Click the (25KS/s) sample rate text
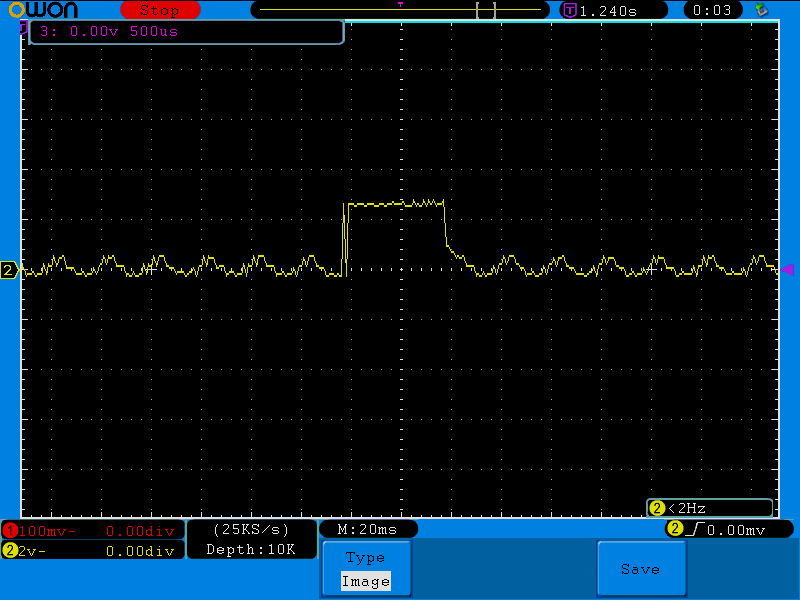800x600 pixels. tap(251, 530)
